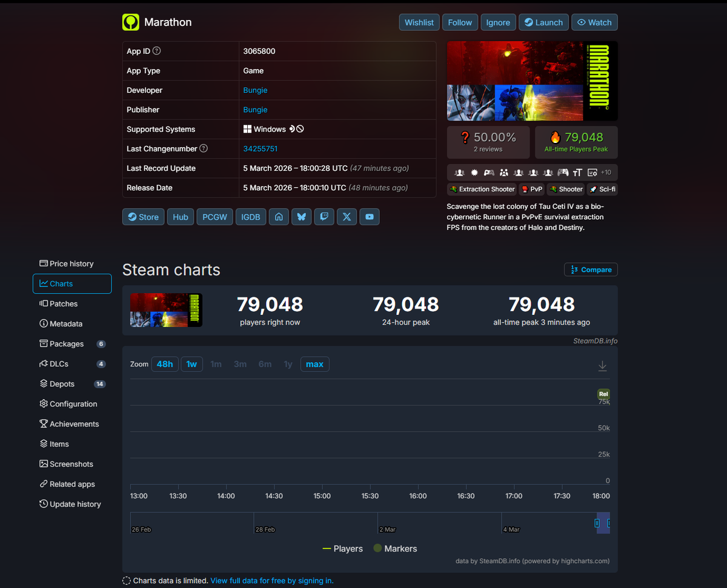Open Metadata in sidebar
The height and width of the screenshot is (588, 727).
pyautogui.click(x=72, y=324)
